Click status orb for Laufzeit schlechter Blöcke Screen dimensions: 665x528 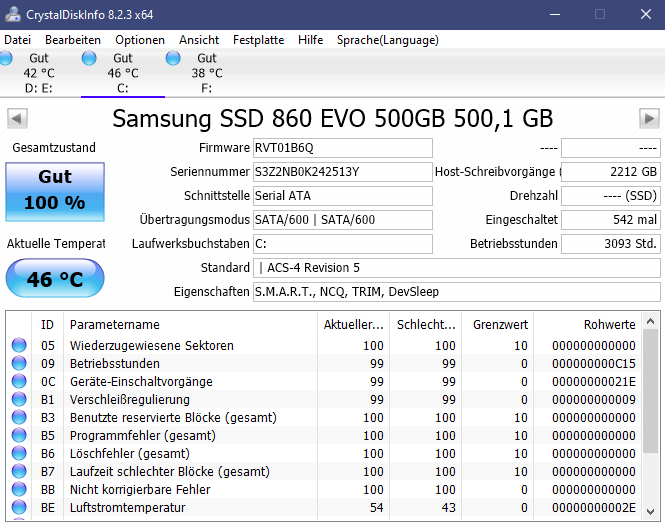coord(19,472)
